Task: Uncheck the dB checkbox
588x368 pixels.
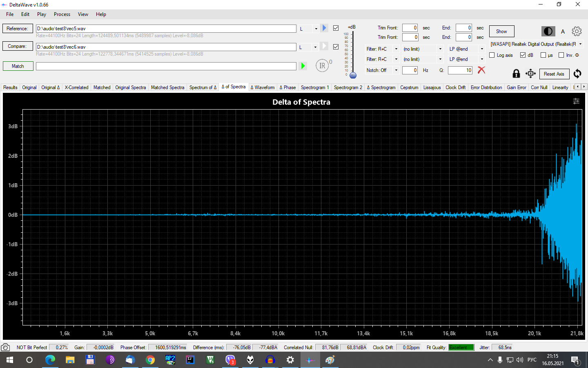Action: coord(523,55)
